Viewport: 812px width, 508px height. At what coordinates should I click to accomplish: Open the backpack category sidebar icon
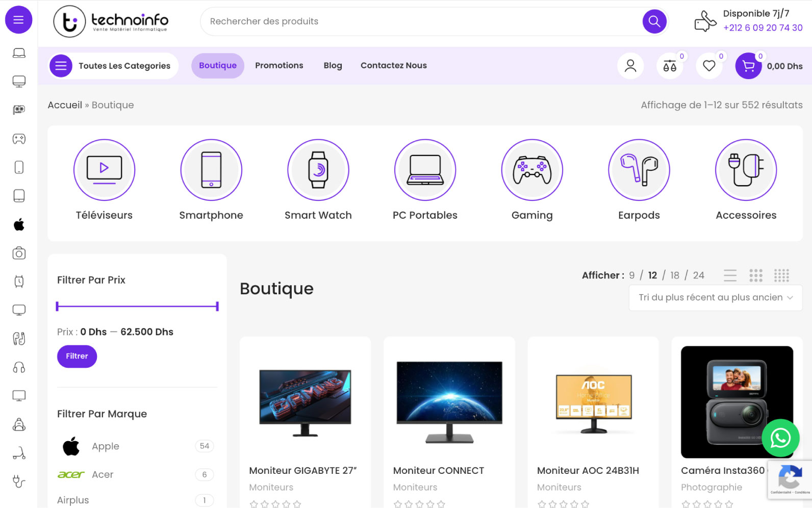19,424
